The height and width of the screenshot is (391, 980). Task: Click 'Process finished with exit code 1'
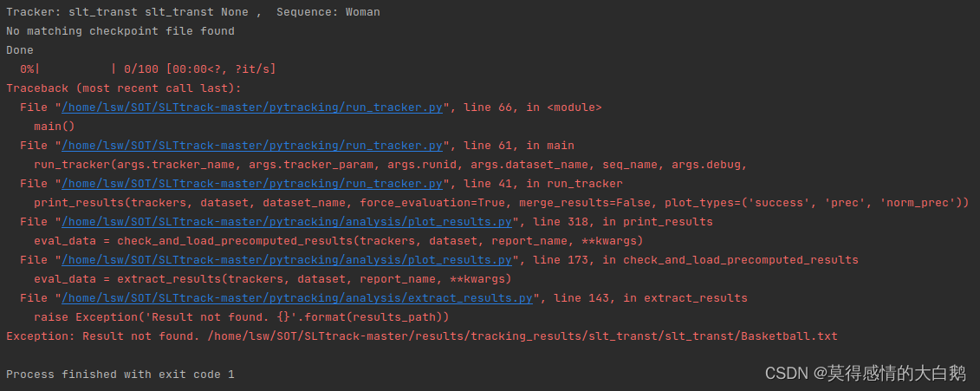point(120,375)
